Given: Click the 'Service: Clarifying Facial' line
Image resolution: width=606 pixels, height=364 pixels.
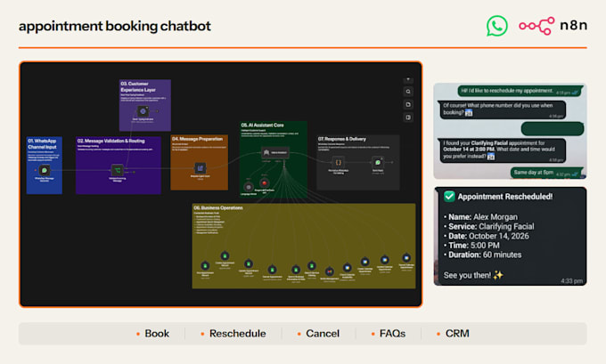Looking at the screenshot, I should 489,227.
